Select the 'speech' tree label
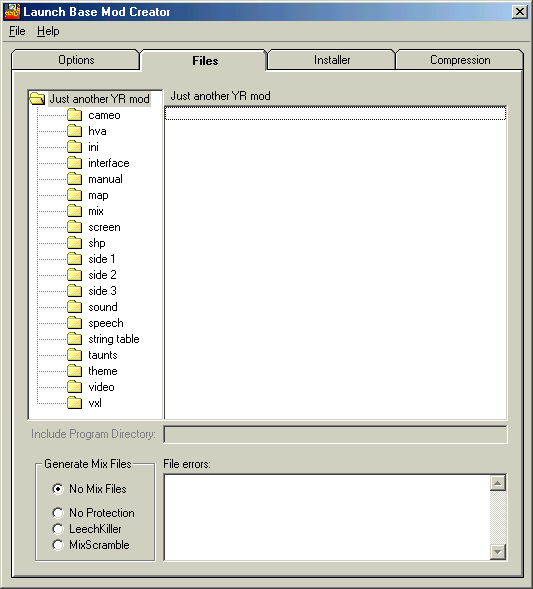Image resolution: width=533 pixels, height=589 pixels. coord(106,323)
